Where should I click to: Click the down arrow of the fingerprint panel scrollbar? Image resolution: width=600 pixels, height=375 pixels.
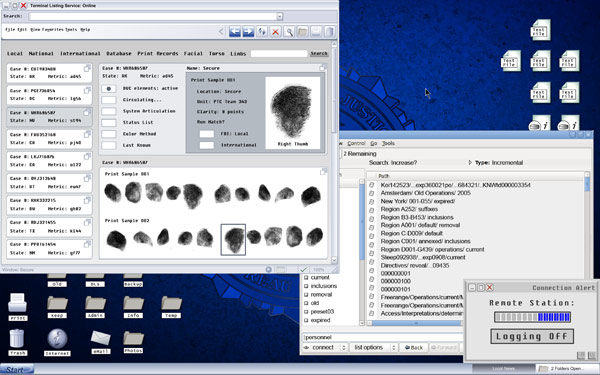[x=334, y=260]
